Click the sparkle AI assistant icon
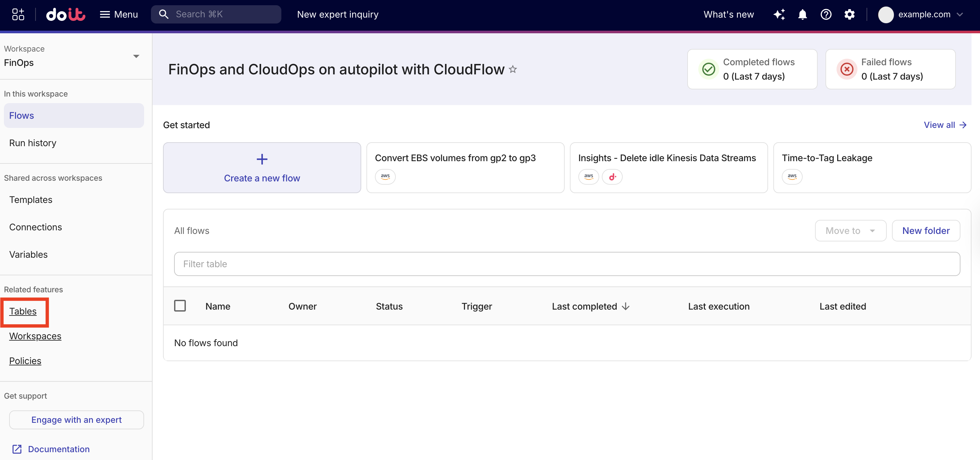Viewport: 980px width, 460px height. [x=779, y=14]
